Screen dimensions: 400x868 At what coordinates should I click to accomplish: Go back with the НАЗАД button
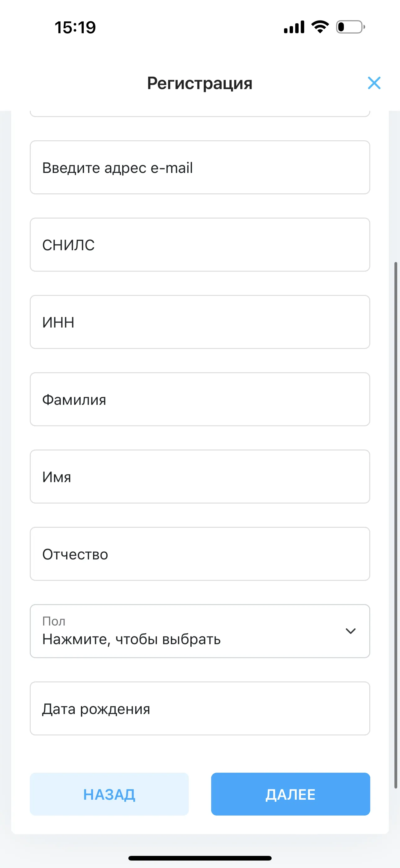tap(109, 794)
